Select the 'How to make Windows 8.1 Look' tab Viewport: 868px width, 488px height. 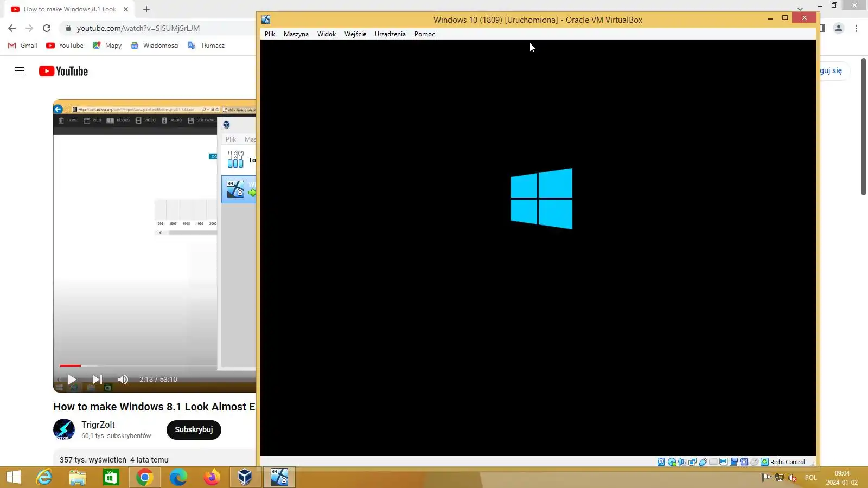69,9
